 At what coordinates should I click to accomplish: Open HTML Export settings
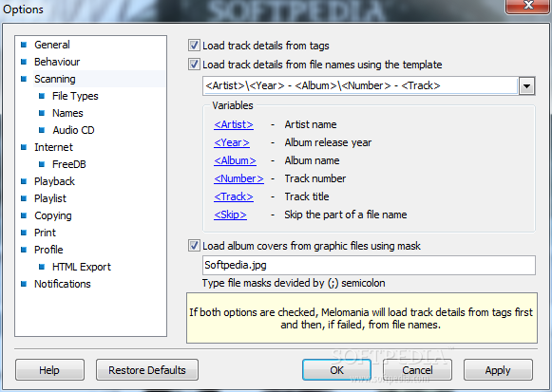[x=82, y=267]
